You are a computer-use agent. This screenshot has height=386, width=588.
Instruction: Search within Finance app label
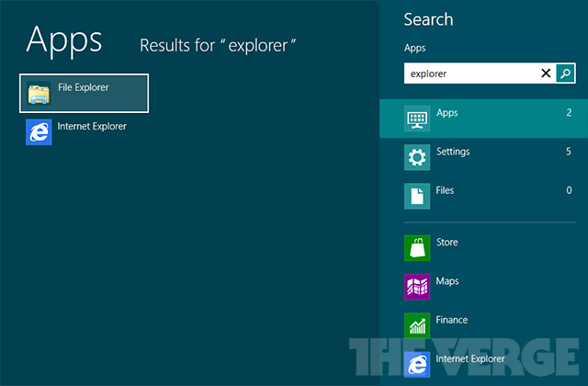pos(451,320)
